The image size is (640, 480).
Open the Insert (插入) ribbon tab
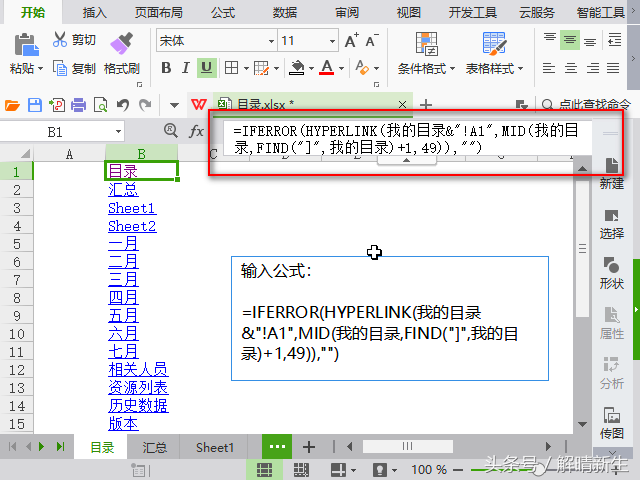(x=95, y=12)
